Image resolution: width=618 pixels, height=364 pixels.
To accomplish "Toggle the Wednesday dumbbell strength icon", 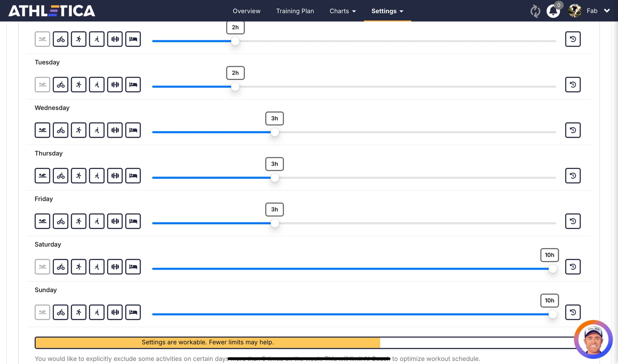I will click(x=115, y=130).
